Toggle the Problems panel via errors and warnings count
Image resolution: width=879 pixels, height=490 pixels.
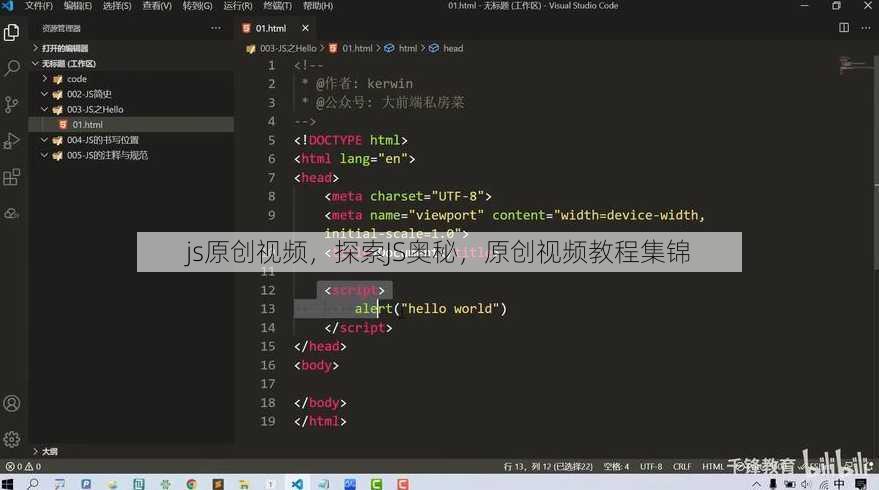coord(24,466)
